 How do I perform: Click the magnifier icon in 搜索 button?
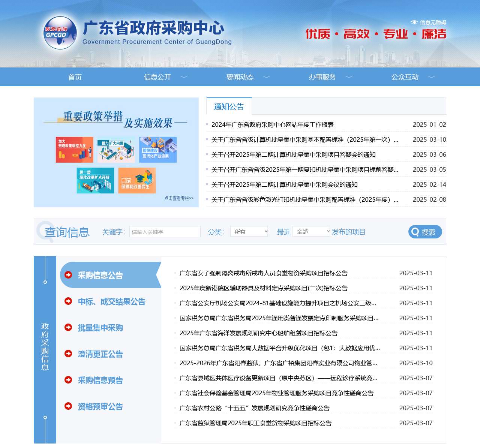point(415,232)
